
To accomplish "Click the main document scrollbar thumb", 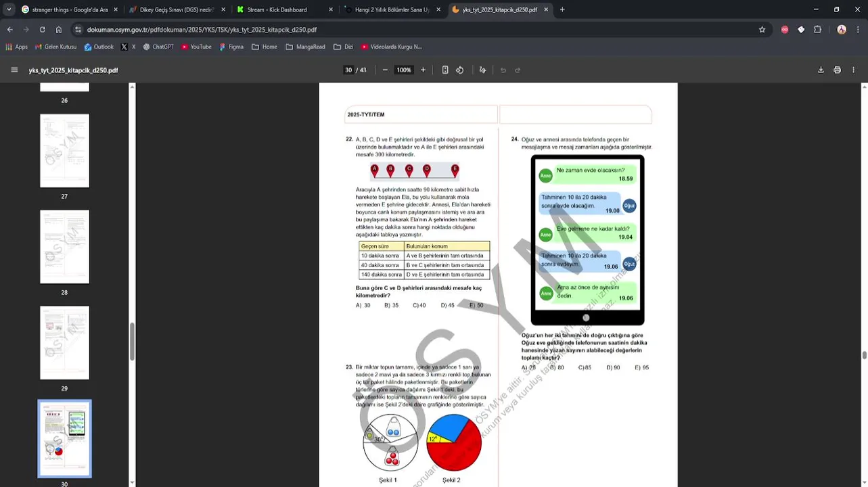I will (864, 355).
